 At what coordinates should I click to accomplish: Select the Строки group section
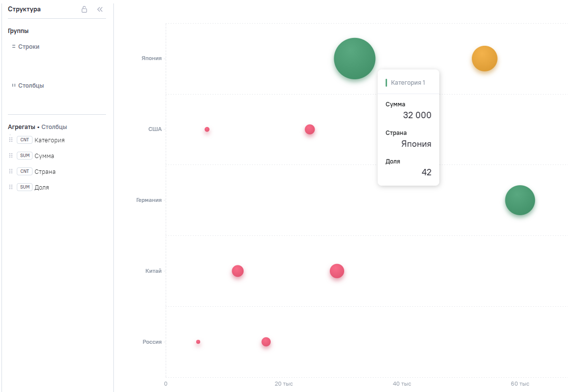pos(25,47)
